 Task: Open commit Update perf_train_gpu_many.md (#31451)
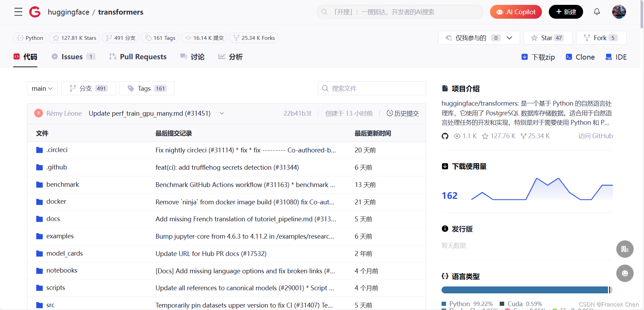149,113
